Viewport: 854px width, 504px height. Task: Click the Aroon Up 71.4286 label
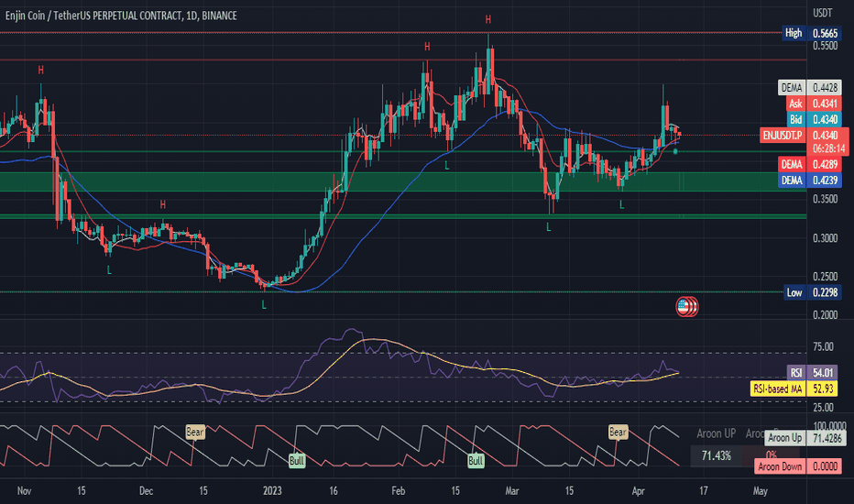click(x=805, y=438)
